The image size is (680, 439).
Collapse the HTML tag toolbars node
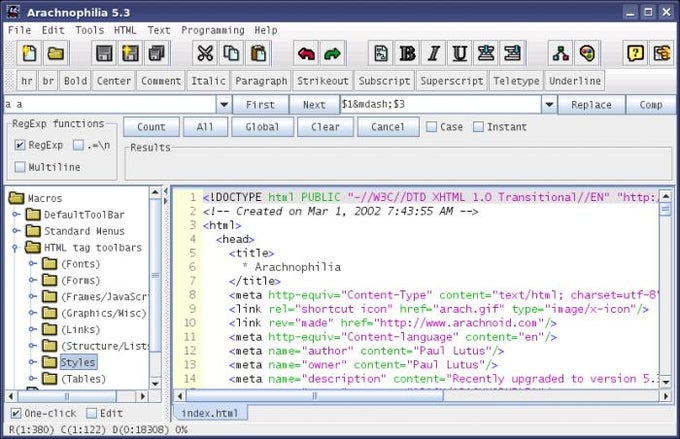coord(15,248)
